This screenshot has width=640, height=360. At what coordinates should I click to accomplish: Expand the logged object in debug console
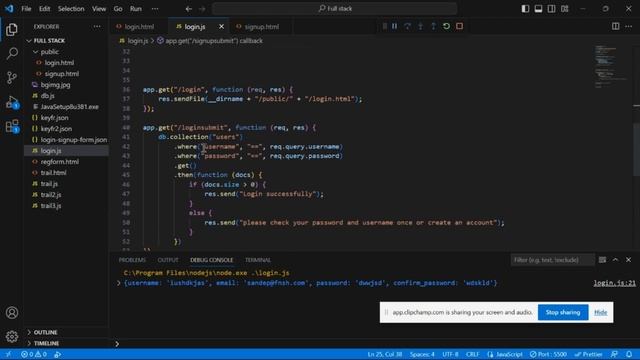click(119, 283)
